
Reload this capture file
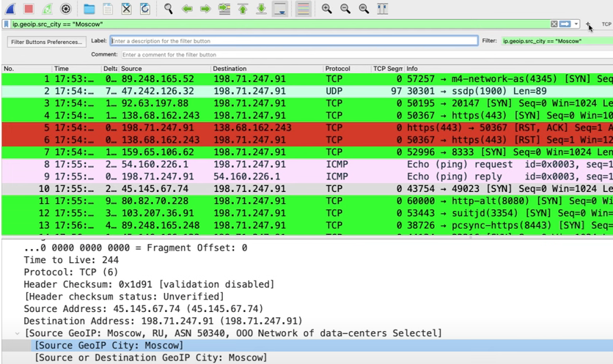(x=145, y=9)
